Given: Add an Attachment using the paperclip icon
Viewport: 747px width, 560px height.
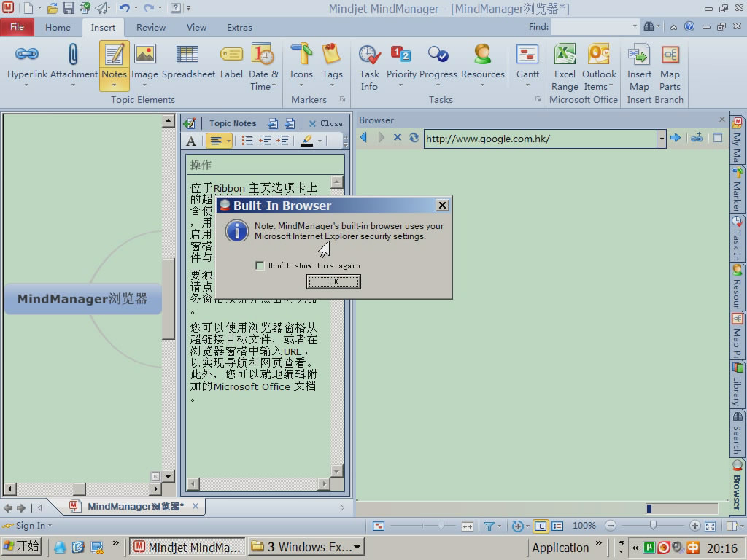Looking at the screenshot, I should click(x=74, y=61).
